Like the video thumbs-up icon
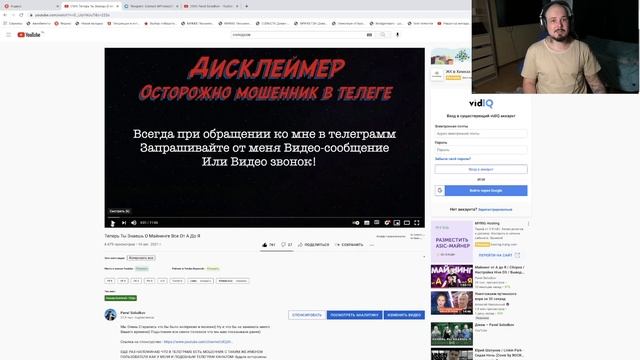The image size is (640, 360). coord(264,245)
